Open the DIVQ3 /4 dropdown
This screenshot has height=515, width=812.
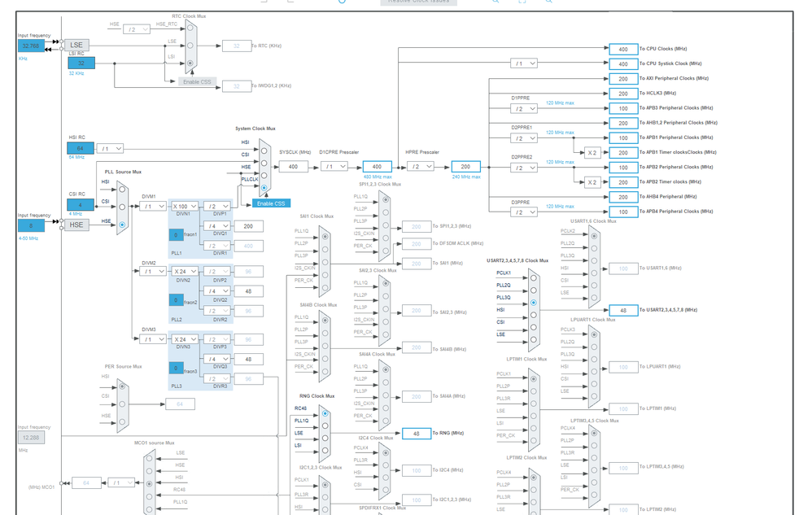216,360
